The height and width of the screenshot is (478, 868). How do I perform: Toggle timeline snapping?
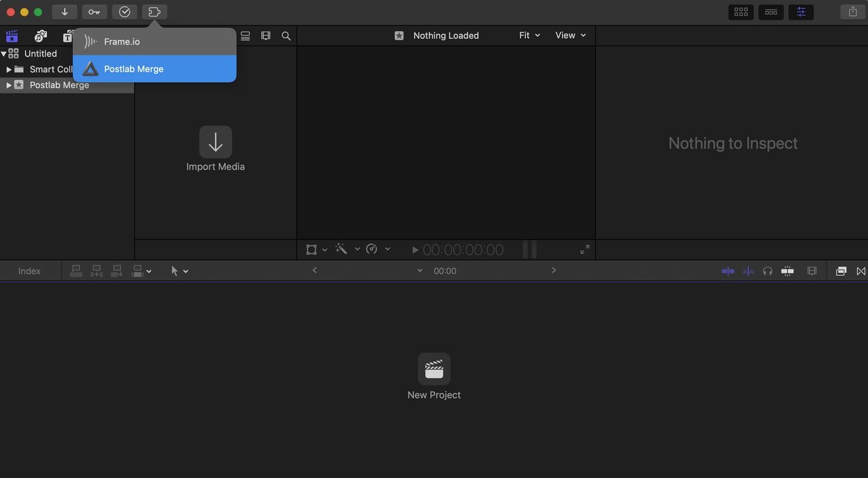[x=788, y=271]
